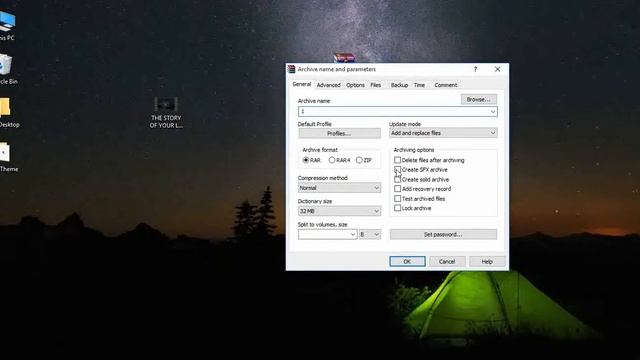Switch to the Advanced tab

[x=329, y=85]
